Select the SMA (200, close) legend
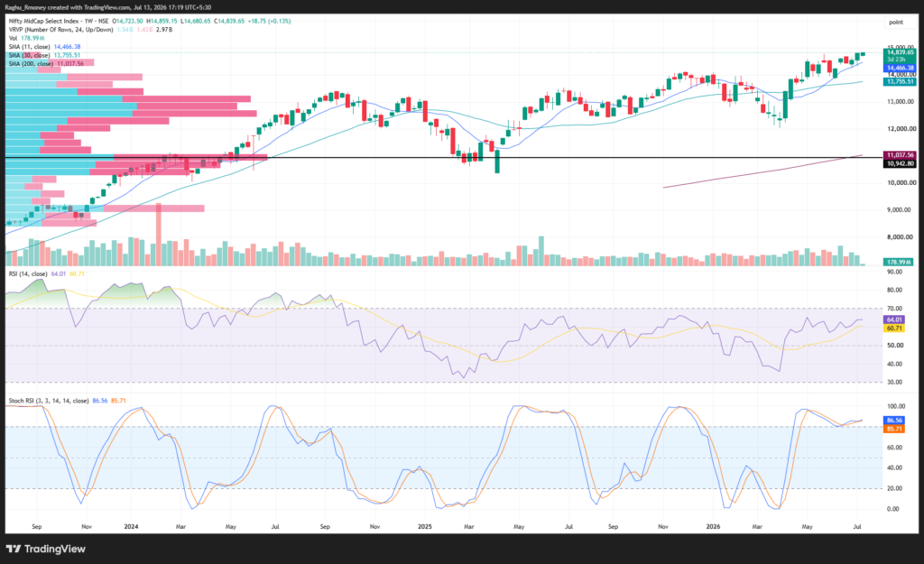924x564 pixels. 31,64
